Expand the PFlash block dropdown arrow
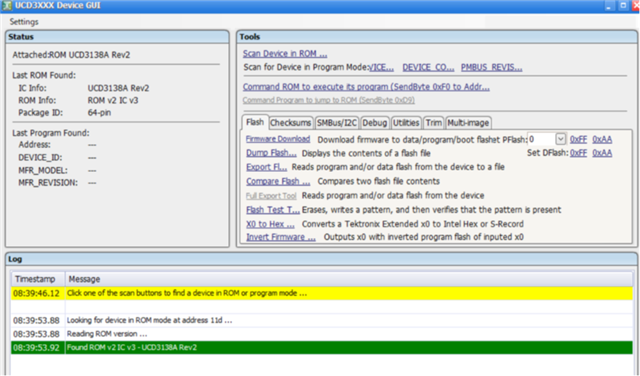This screenshot has width=640, height=376. click(x=560, y=139)
